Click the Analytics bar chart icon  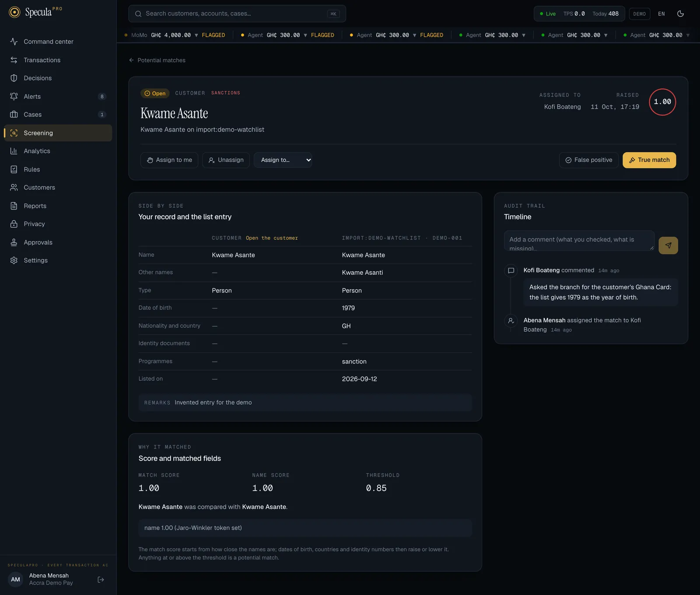14,151
